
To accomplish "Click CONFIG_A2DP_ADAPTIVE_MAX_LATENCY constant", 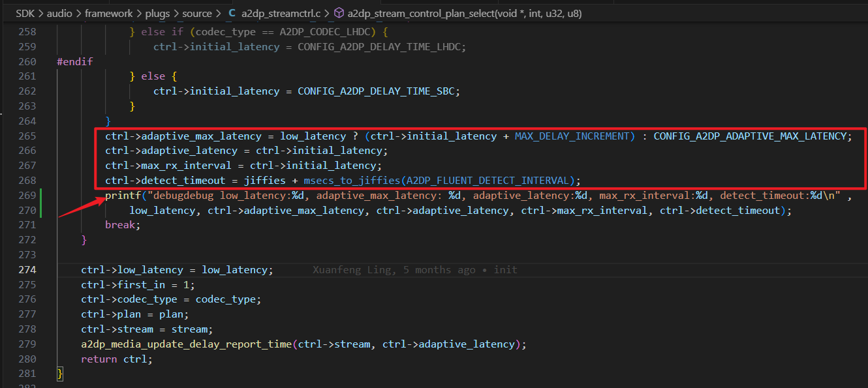I will (750, 136).
